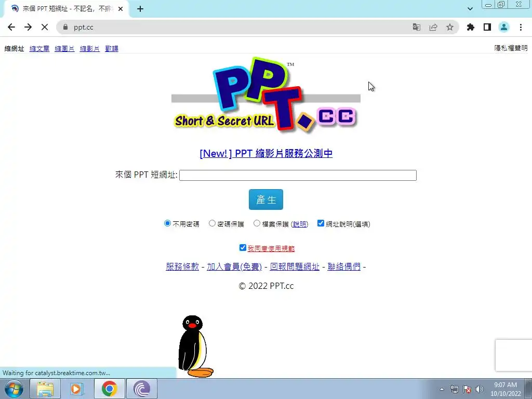Viewport: 532px width, 399px height.
Task: Open the 數讀 link
Action: pyautogui.click(x=112, y=48)
